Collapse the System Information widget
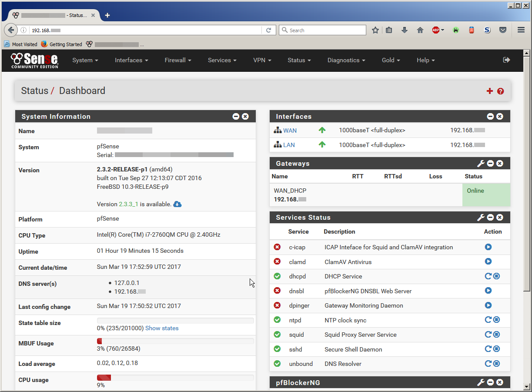 pyautogui.click(x=236, y=117)
